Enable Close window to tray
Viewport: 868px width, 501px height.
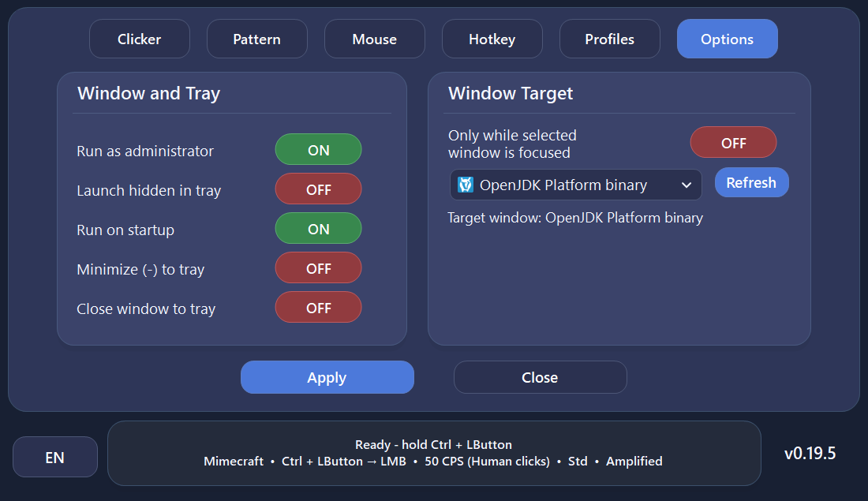click(318, 307)
